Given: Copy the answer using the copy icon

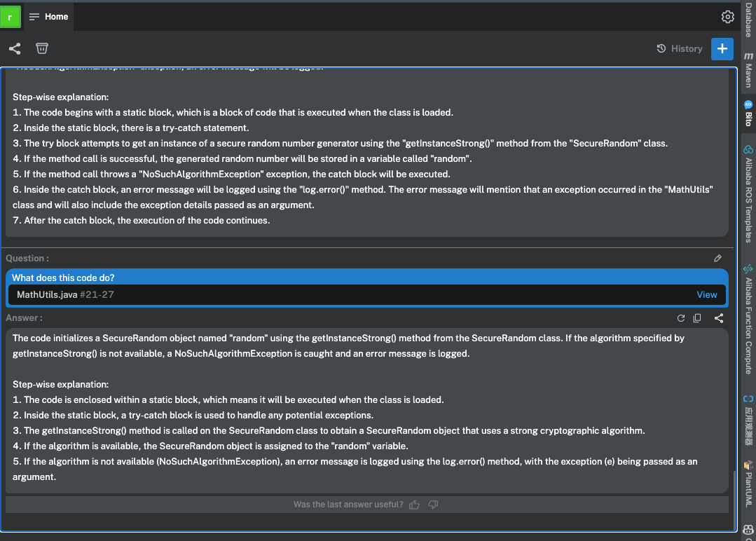Looking at the screenshot, I should (697, 318).
